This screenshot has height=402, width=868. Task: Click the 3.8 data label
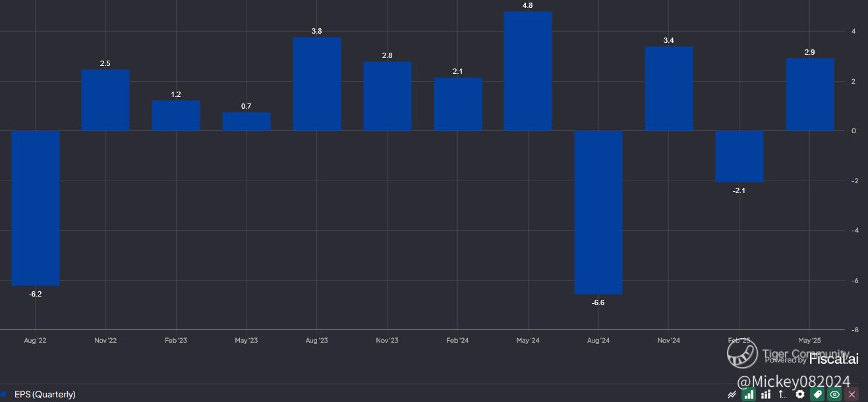coord(316,31)
